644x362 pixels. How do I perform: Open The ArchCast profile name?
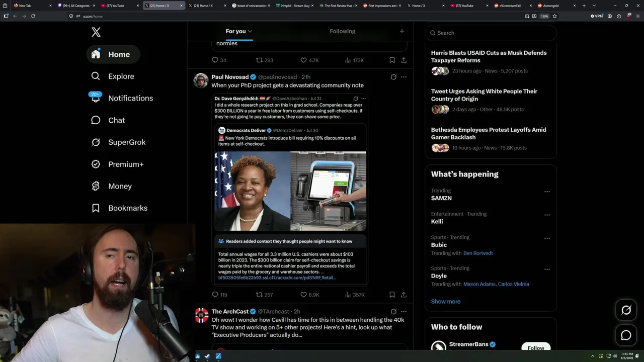click(x=230, y=311)
